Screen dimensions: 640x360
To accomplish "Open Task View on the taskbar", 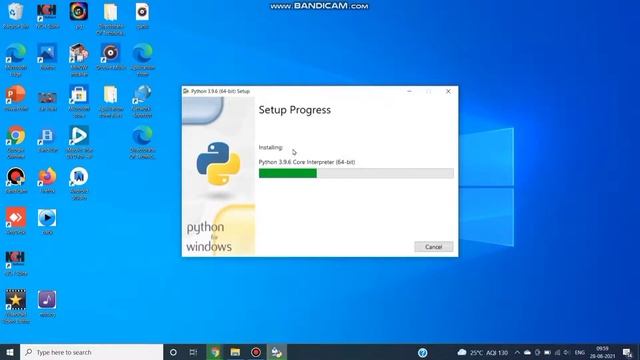I will (x=193, y=352).
